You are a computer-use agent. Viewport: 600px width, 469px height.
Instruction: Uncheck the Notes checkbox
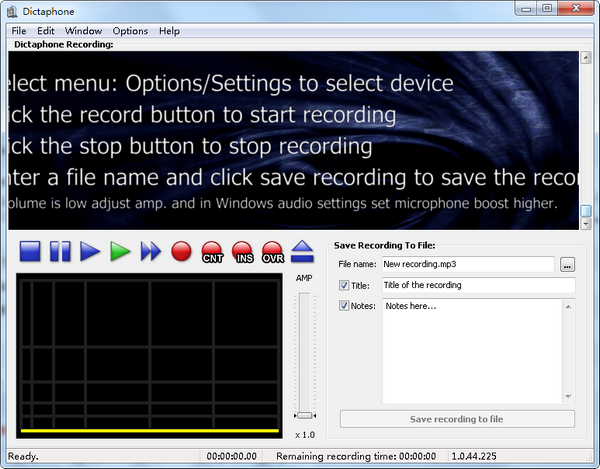point(345,306)
